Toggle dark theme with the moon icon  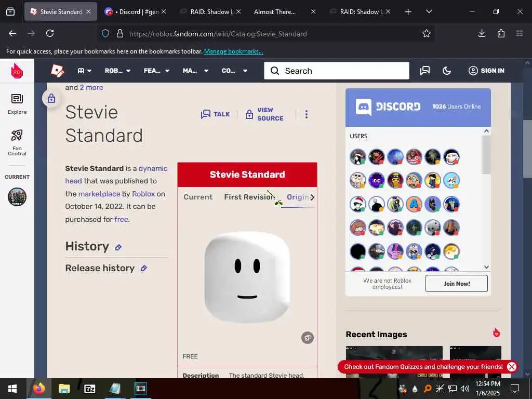point(447,71)
